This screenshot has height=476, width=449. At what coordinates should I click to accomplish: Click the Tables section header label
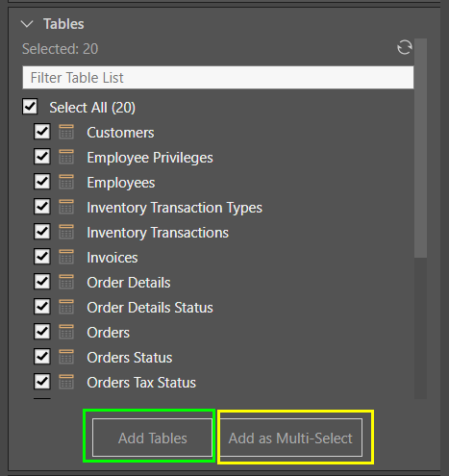(63, 24)
